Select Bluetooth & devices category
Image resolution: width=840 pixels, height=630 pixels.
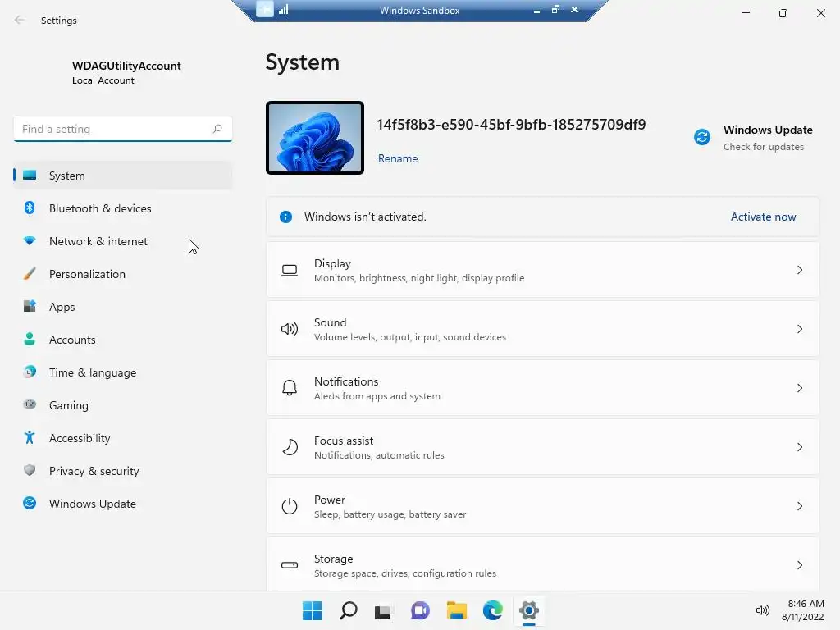[123, 208]
